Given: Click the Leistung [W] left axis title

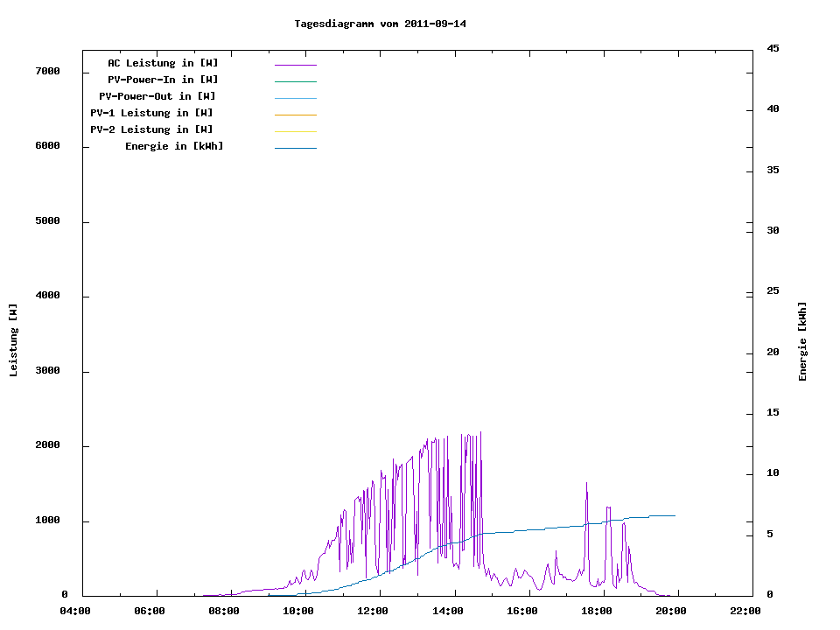Looking at the screenshot, I should coord(13,340).
